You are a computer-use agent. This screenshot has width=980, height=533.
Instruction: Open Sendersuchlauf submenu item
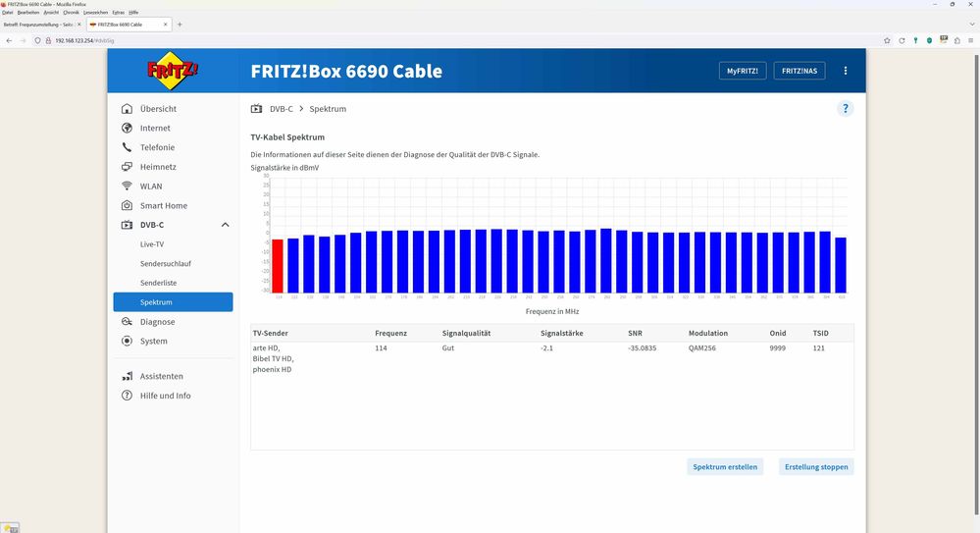point(166,263)
